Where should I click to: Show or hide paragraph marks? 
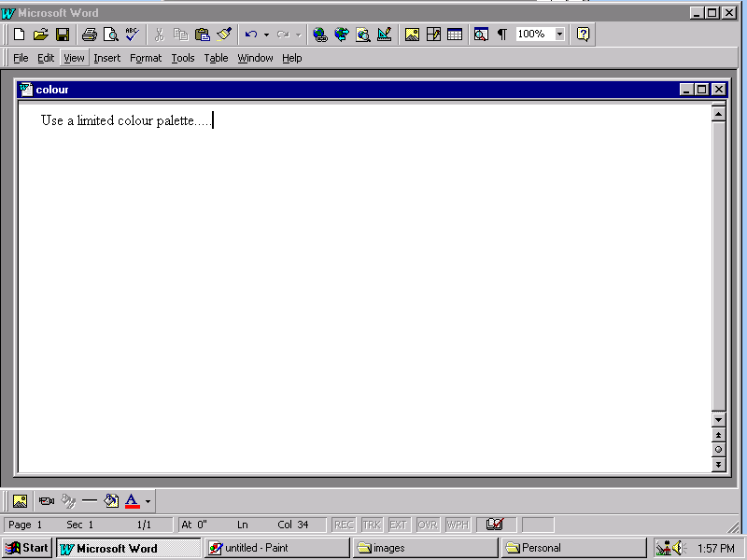[x=502, y=35]
